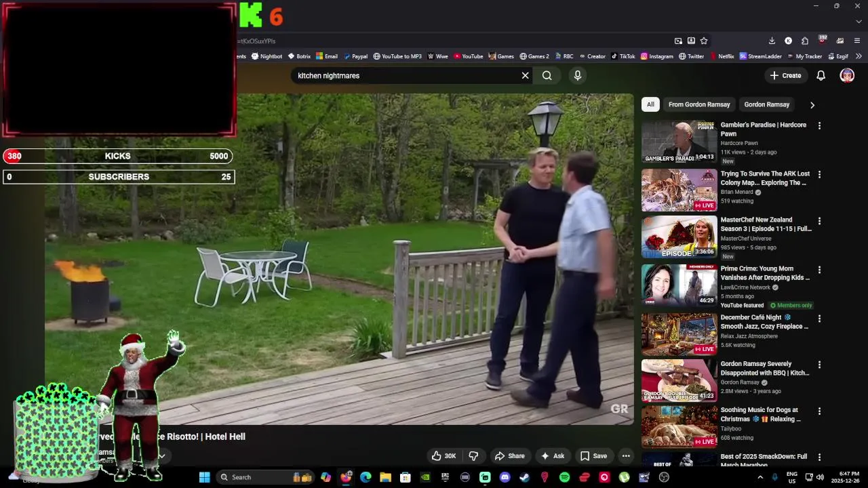This screenshot has height=488, width=868.
Task: Select the Gordon Ramsay filter chip
Action: pyautogui.click(x=766, y=104)
